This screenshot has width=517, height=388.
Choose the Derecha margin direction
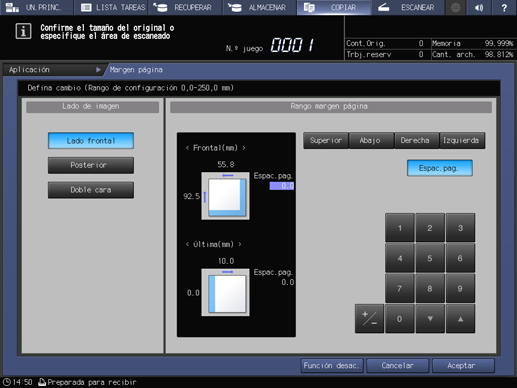tap(416, 140)
